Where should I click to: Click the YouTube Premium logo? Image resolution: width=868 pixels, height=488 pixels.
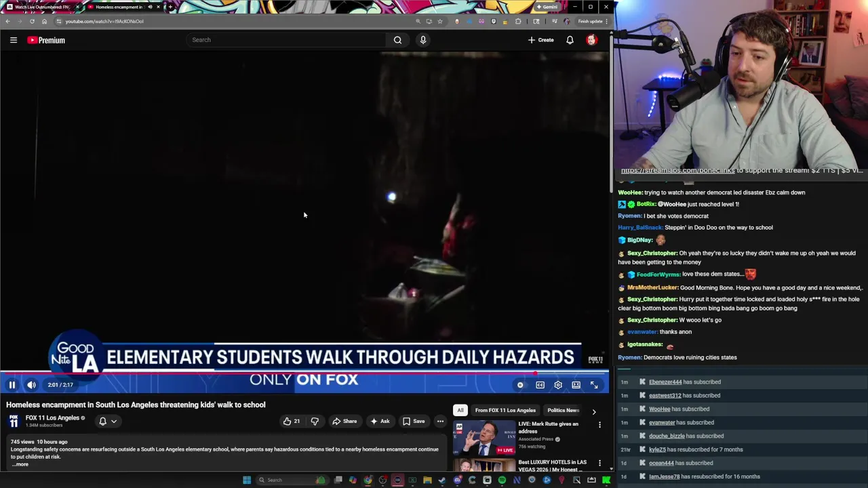(x=46, y=40)
